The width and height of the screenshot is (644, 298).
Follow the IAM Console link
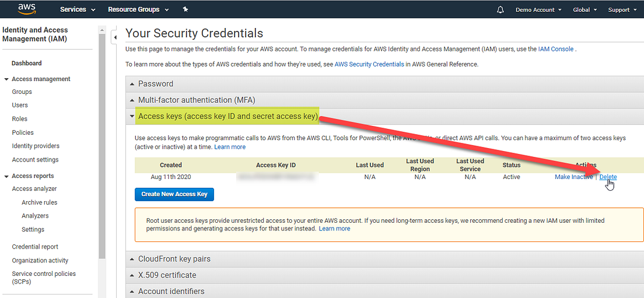pyautogui.click(x=556, y=49)
